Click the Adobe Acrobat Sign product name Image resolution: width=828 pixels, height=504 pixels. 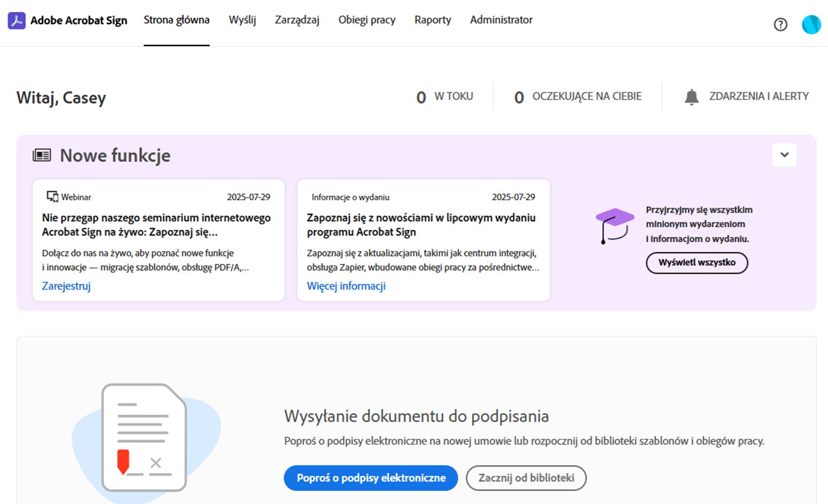click(79, 20)
